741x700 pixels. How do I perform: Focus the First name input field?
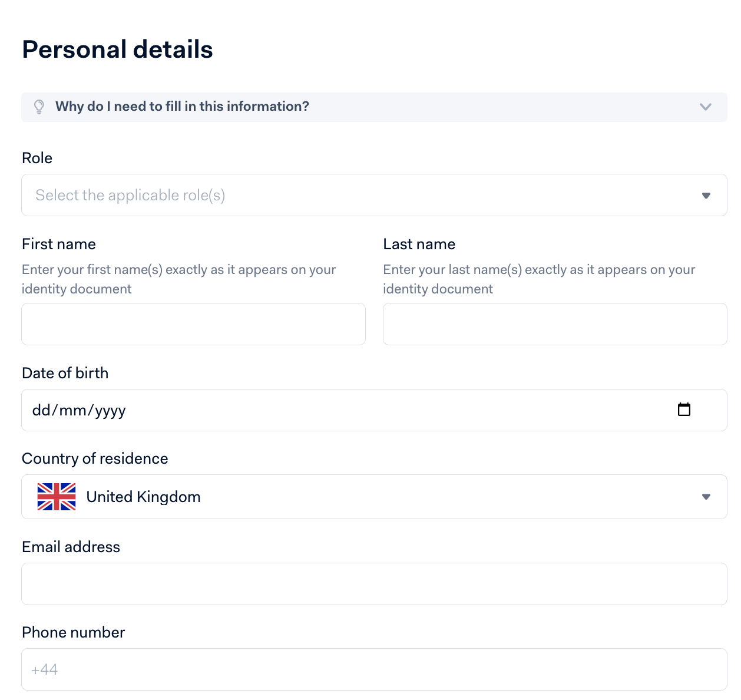point(193,324)
